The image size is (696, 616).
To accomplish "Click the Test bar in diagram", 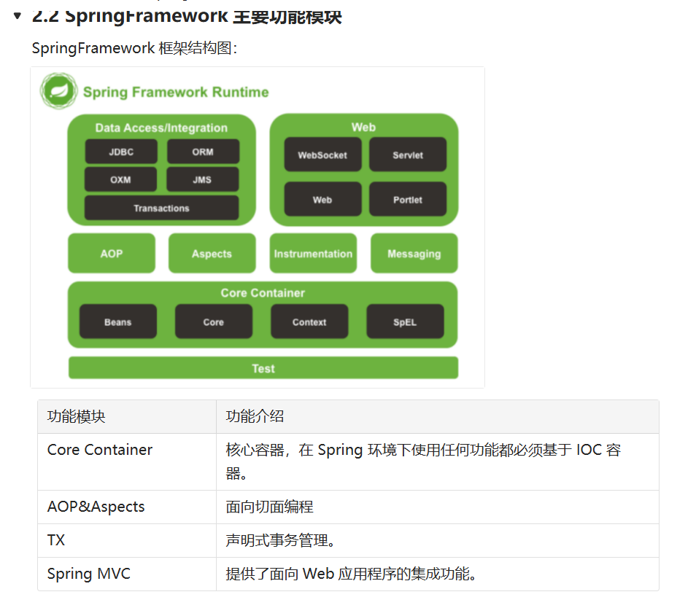I will pos(263,368).
